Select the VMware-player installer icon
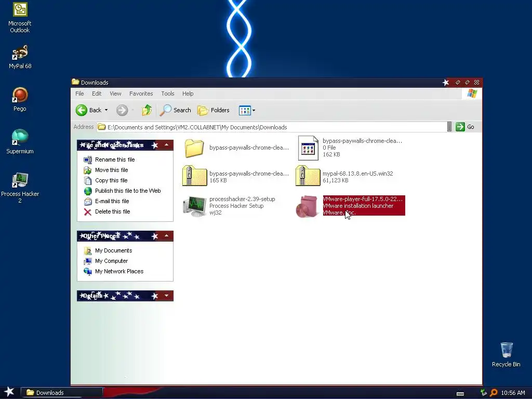This screenshot has width=532, height=399. tap(307, 206)
